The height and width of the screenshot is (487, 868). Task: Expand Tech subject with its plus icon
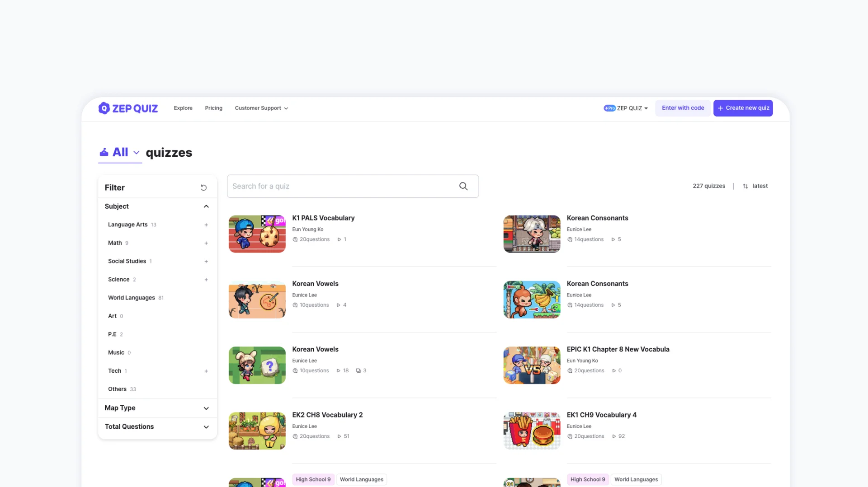[x=206, y=371]
